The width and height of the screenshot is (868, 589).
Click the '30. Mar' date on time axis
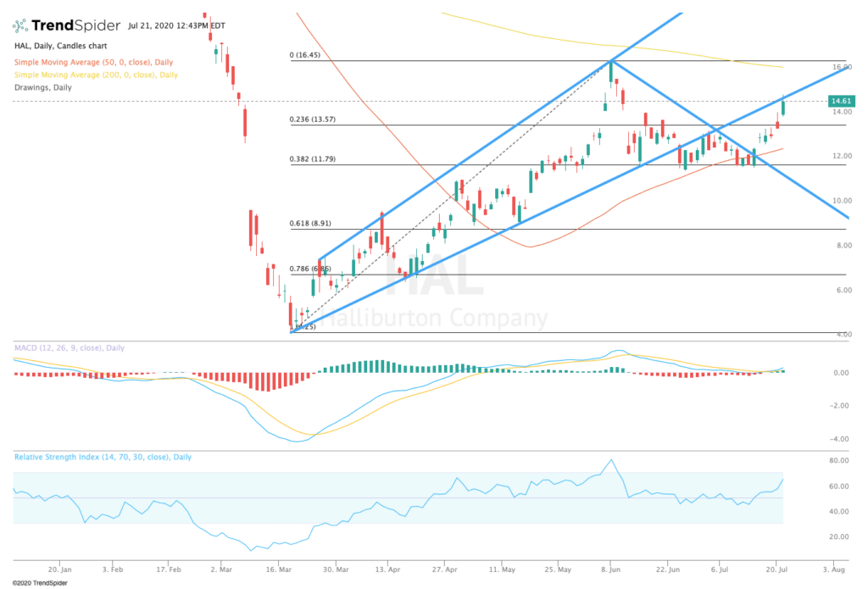point(336,569)
